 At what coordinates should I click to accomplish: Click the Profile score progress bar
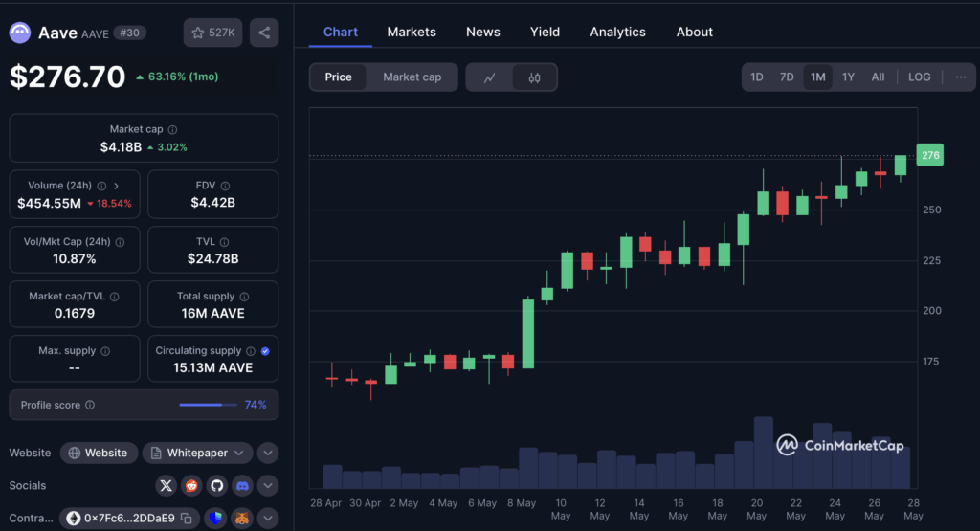click(x=208, y=405)
